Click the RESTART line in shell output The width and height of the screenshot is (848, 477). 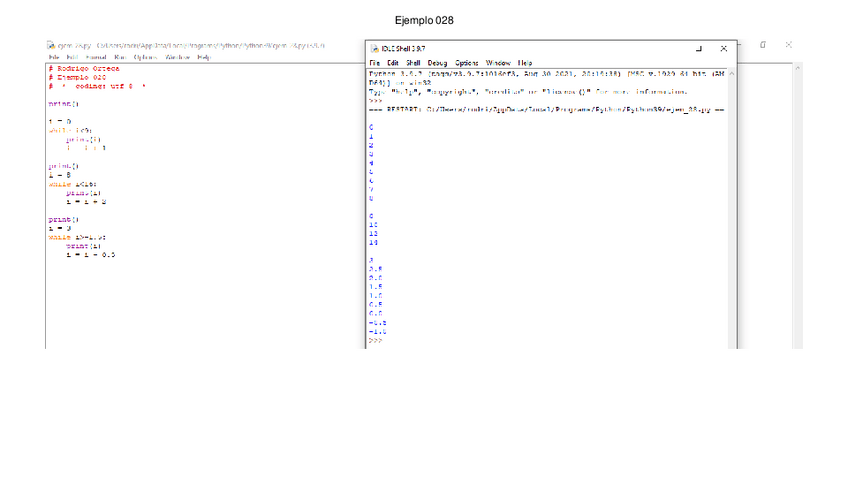click(x=547, y=110)
